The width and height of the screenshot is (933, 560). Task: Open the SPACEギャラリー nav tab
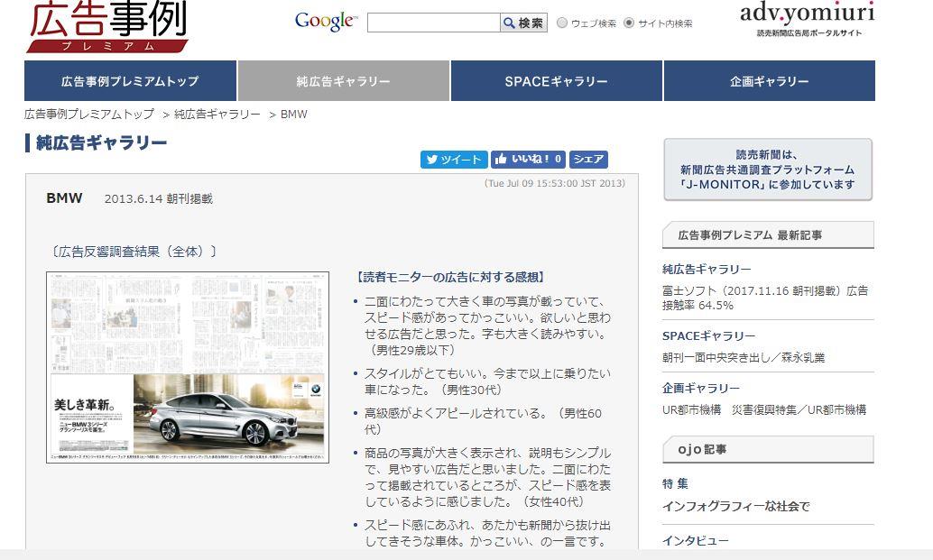557,81
